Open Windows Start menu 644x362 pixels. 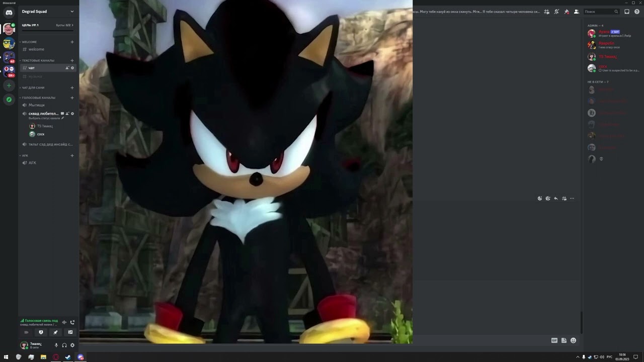pos(6,357)
